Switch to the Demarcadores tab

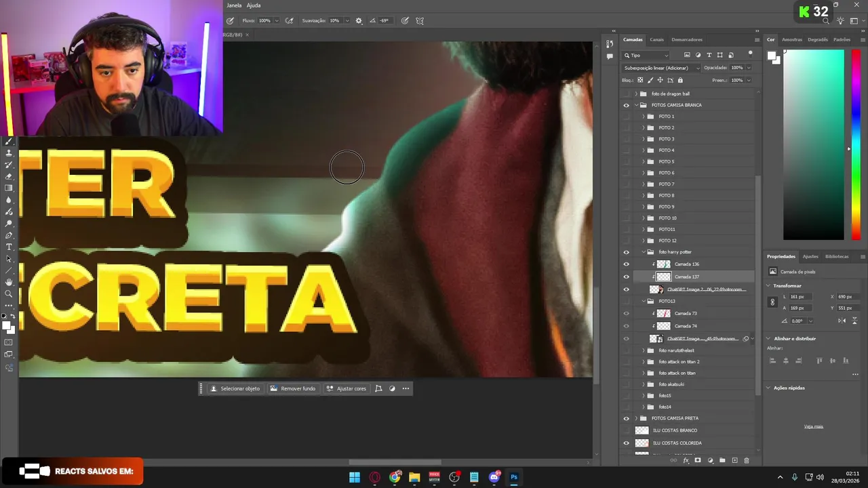point(687,39)
